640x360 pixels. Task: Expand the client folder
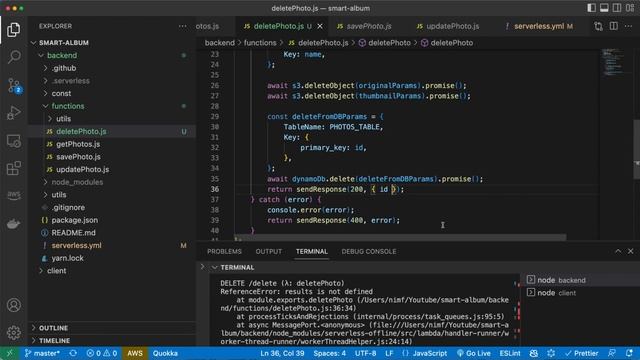tap(112, 271)
